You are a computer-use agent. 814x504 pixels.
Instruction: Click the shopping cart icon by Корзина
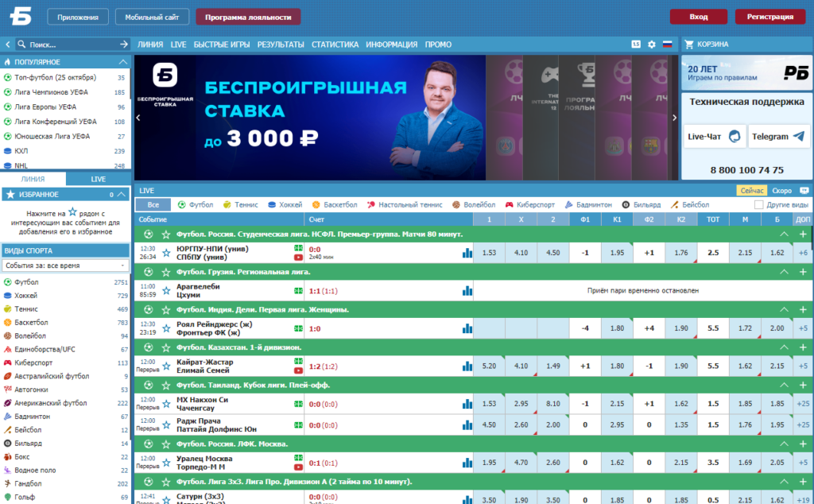tap(689, 45)
